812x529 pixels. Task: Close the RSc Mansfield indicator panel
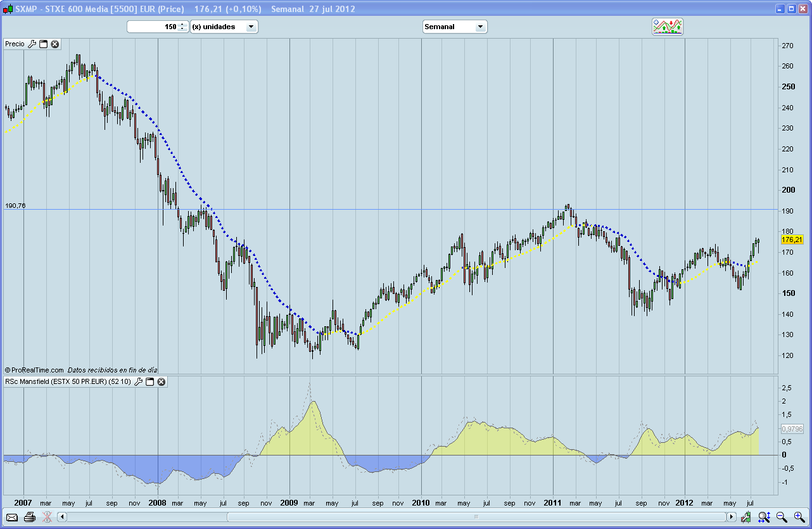162,382
